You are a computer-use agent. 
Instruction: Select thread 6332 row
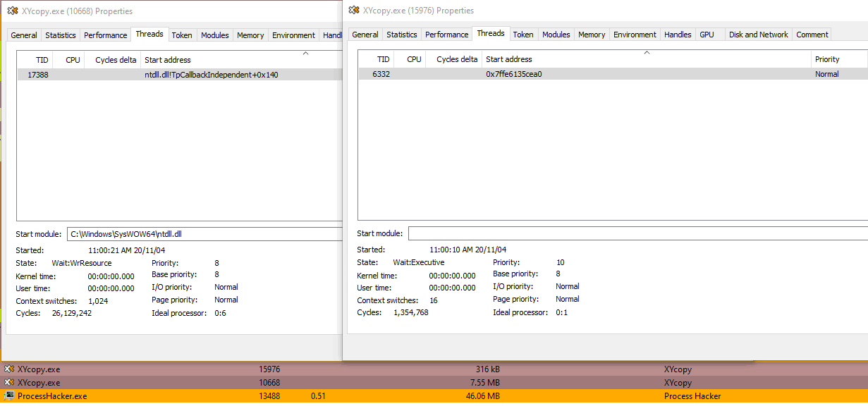pyautogui.click(x=564, y=74)
